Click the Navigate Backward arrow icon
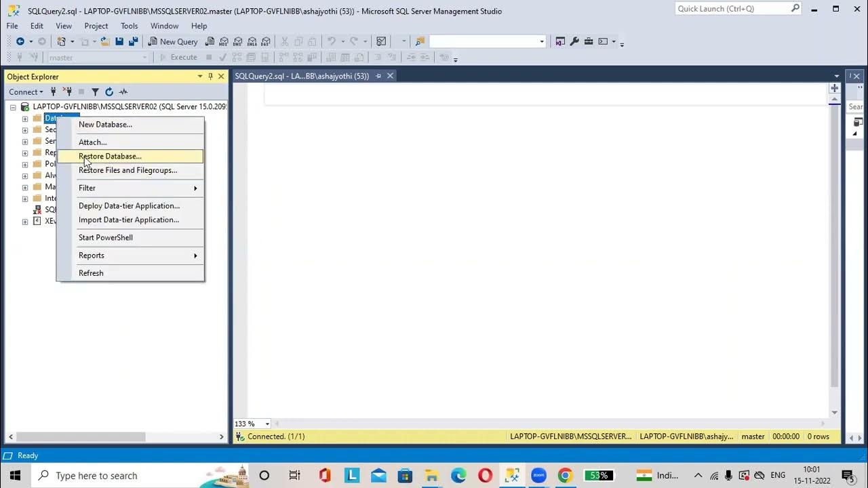Viewport: 868px width, 488px height. 20,41
